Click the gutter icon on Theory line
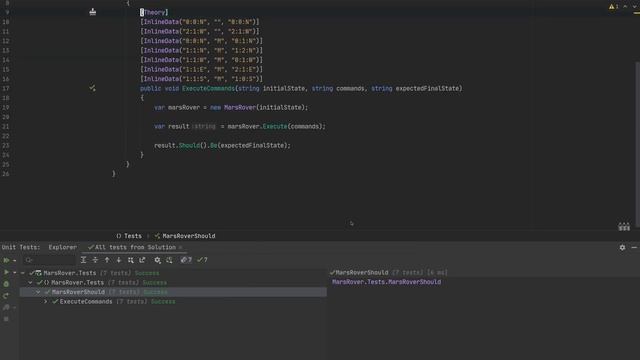Viewport: 640px width, 360px height. 93,12
